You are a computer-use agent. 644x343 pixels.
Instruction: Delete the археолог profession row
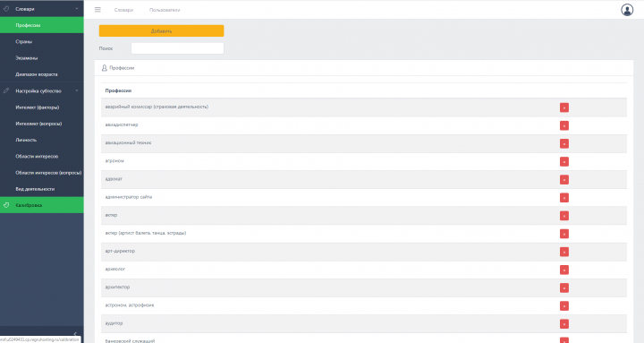coord(563,270)
